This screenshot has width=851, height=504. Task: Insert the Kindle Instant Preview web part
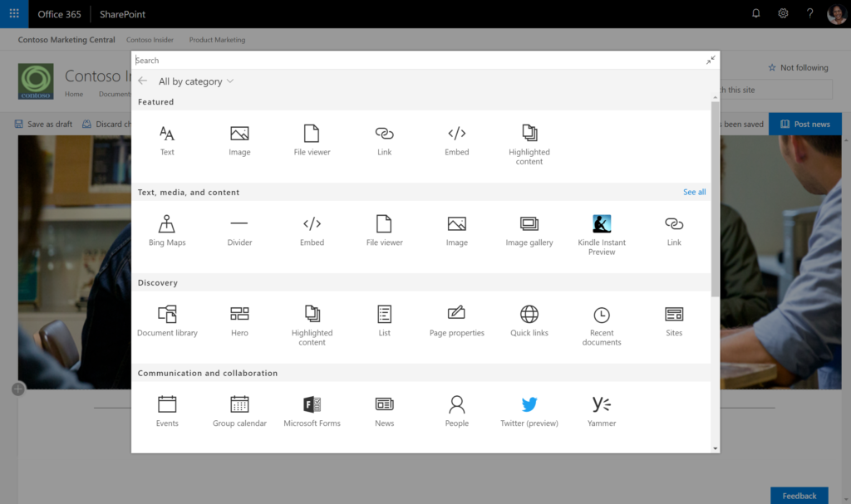tap(602, 234)
